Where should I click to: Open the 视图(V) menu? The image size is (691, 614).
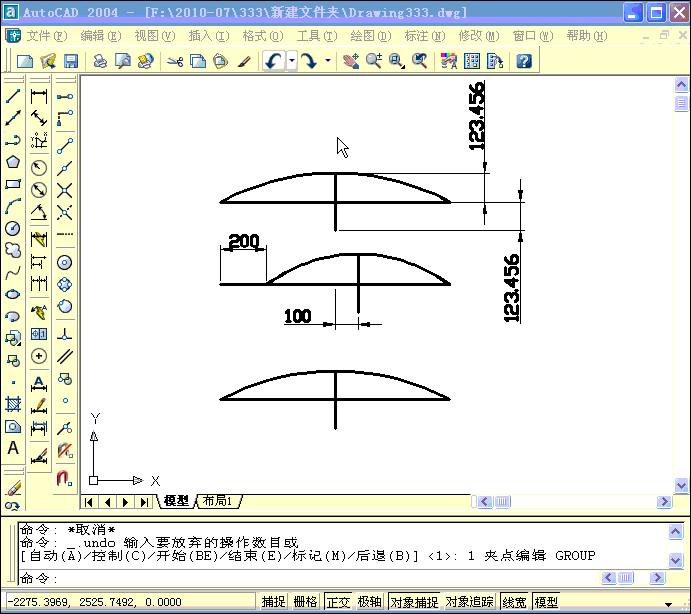155,36
